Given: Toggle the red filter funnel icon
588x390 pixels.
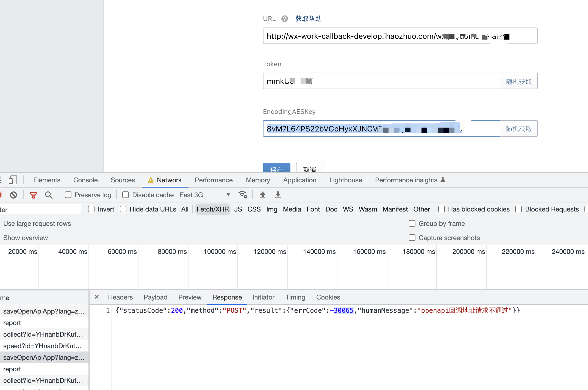Looking at the screenshot, I should pos(33,195).
